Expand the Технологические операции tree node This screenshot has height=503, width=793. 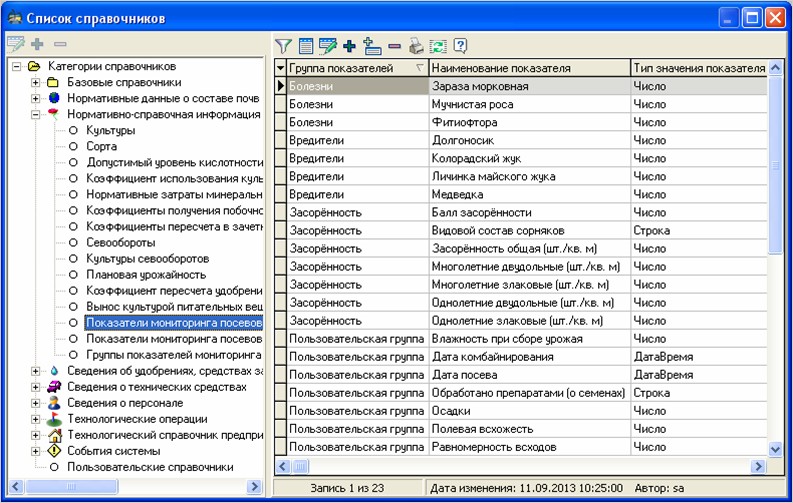[x=36, y=419]
